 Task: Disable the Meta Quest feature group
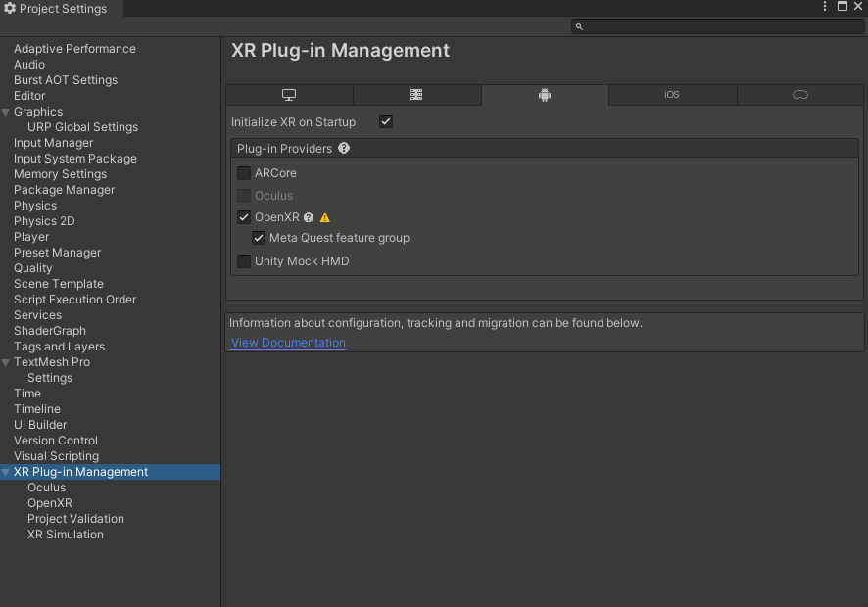coord(259,238)
